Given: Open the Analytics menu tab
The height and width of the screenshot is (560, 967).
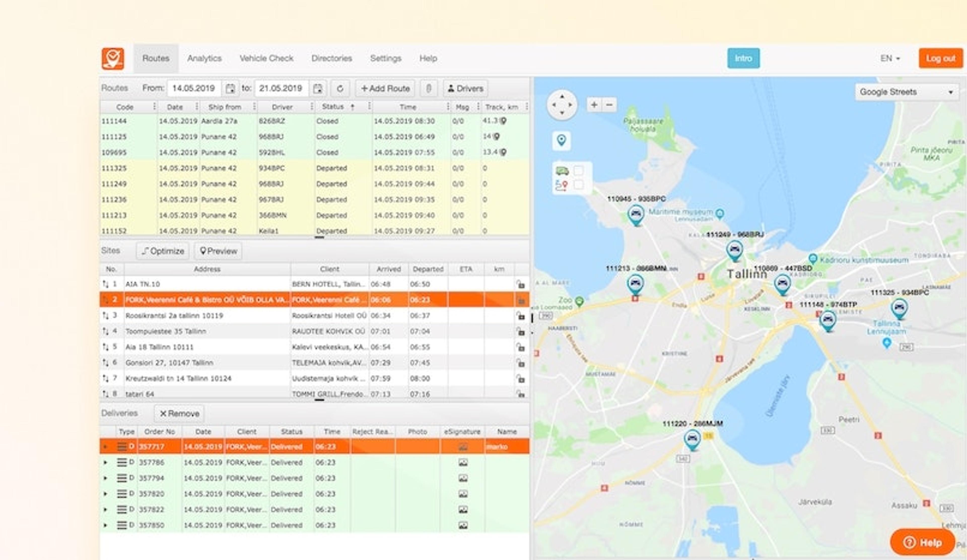Looking at the screenshot, I should (x=204, y=58).
